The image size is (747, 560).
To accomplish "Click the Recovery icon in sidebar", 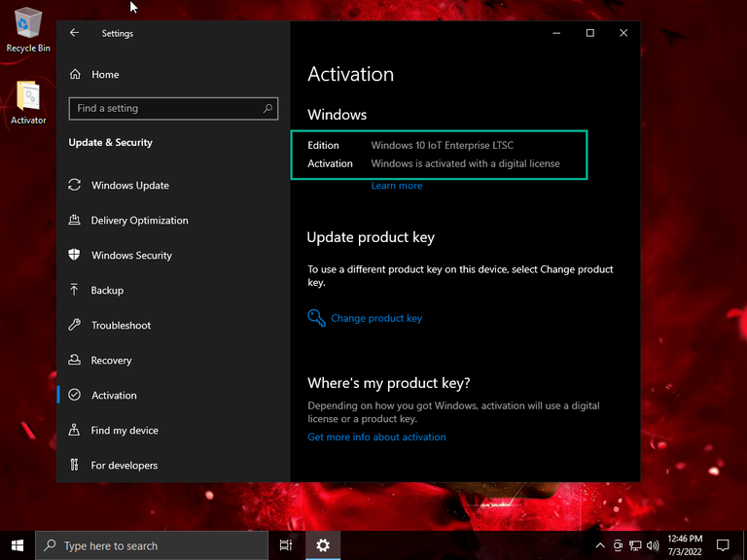I will coord(74,360).
